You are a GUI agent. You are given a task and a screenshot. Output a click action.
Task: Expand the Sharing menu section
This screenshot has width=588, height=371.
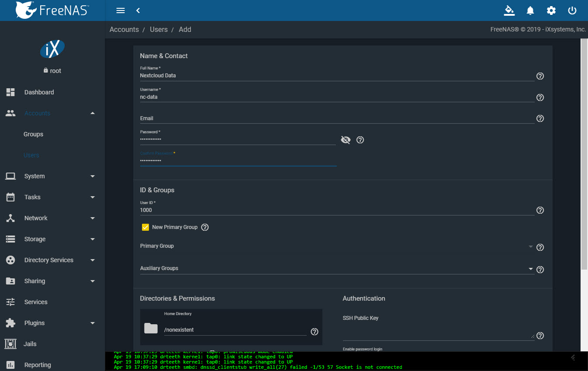pyautogui.click(x=92, y=281)
